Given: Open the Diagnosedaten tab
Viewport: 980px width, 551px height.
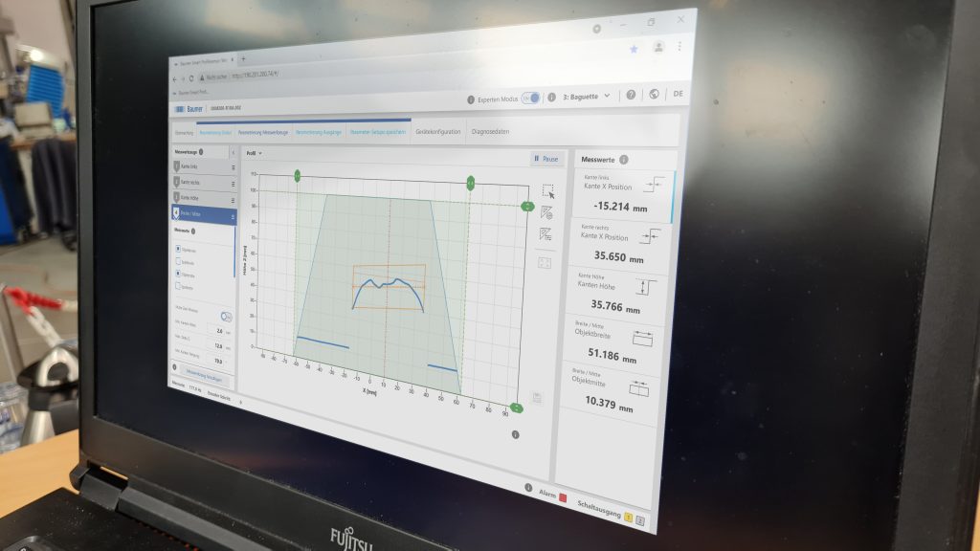Looking at the screenshot, I should click(x=491, y=130).
